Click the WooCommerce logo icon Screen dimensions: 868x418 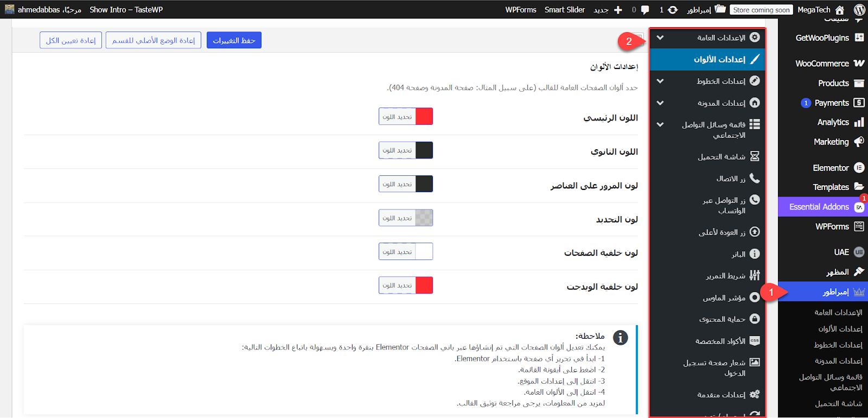tap(859, 63)
